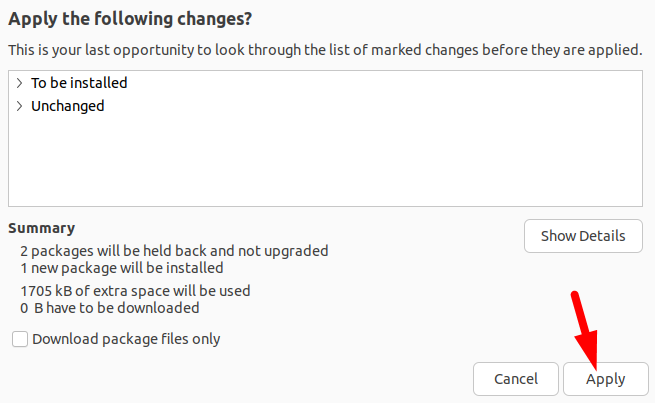Select the "Unchanged" row label
Viewport: 655px width, 403px height.
click(x=67, y=105)
